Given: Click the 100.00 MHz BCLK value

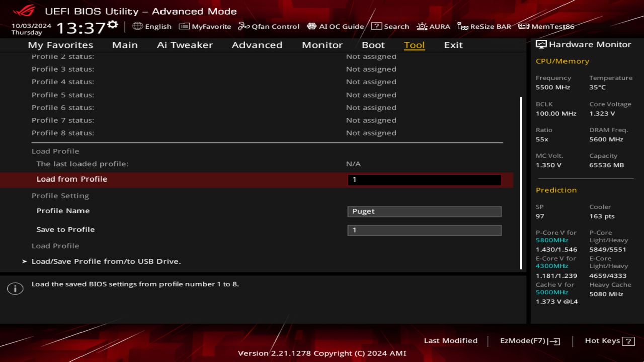Looking at the screenshot, I should (556, 114).
